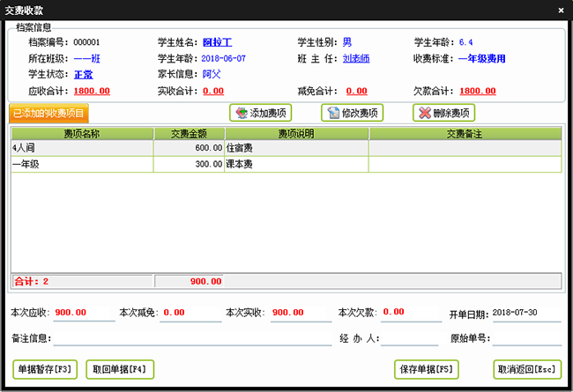Viewport: 573px width, 392px height.
Task: Click the 开单日期 date field
Action: (525, 314)
